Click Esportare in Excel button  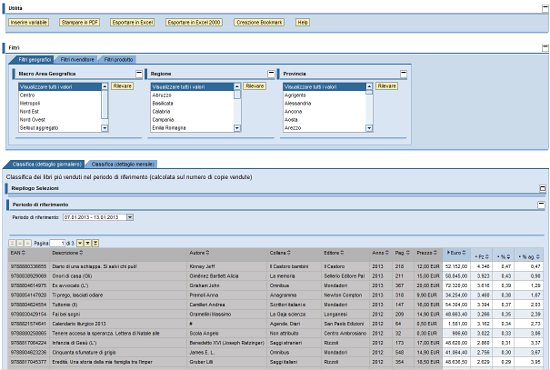133,22
